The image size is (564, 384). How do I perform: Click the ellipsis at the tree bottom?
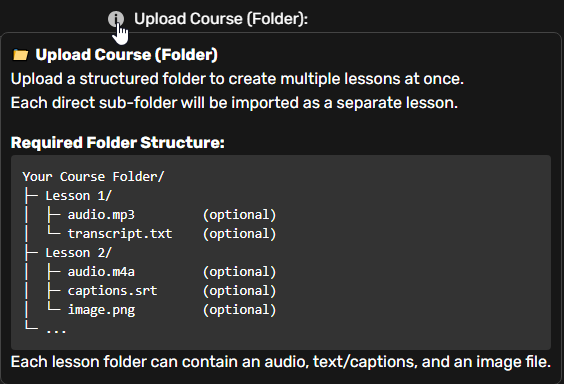coord(56,330)
